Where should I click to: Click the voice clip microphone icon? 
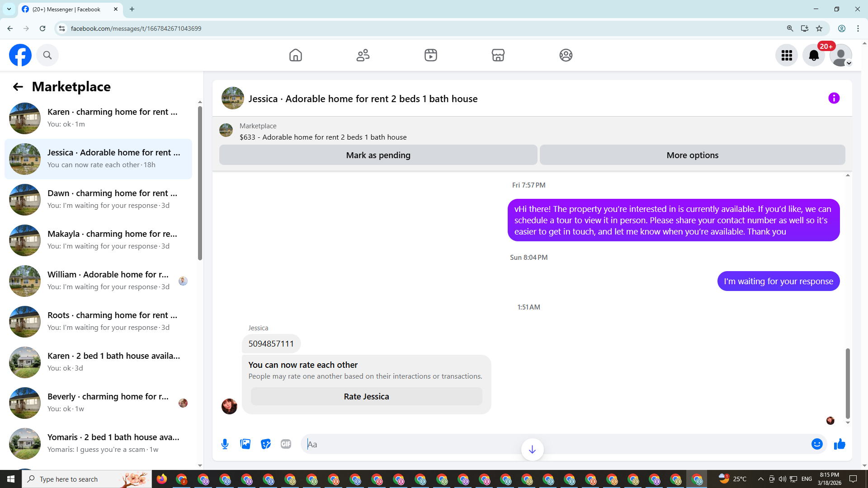pyautogui.click(x=225, y=444)
